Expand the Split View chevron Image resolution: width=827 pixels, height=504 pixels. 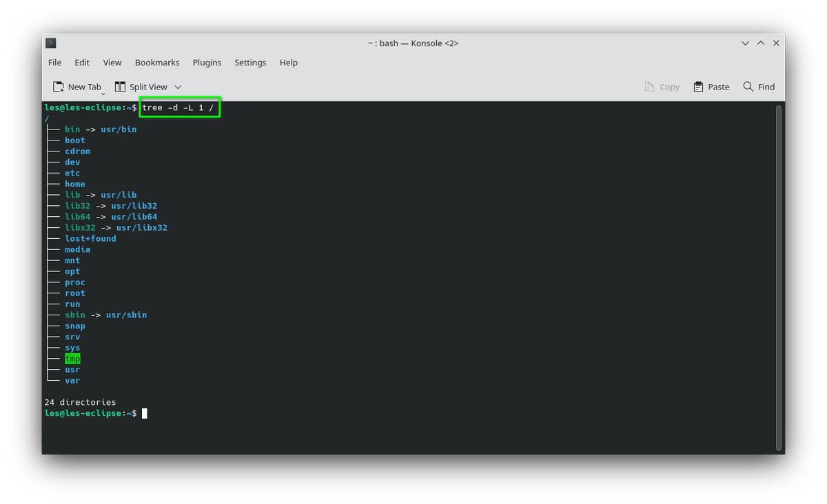click(x=178, y=87)
